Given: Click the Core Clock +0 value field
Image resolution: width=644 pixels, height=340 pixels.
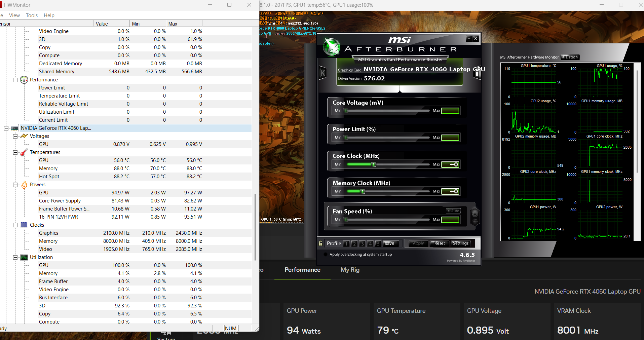Looking at the screenshot, I should [450, 164].
